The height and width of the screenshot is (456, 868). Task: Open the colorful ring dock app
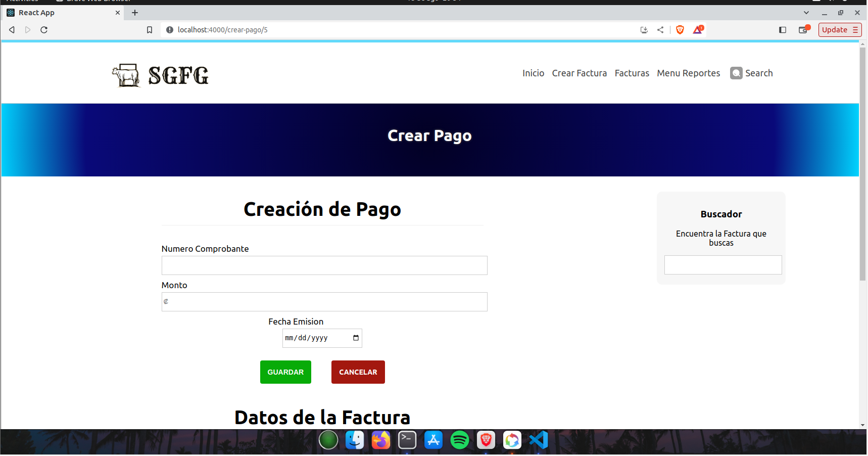(x=512, y=440)
